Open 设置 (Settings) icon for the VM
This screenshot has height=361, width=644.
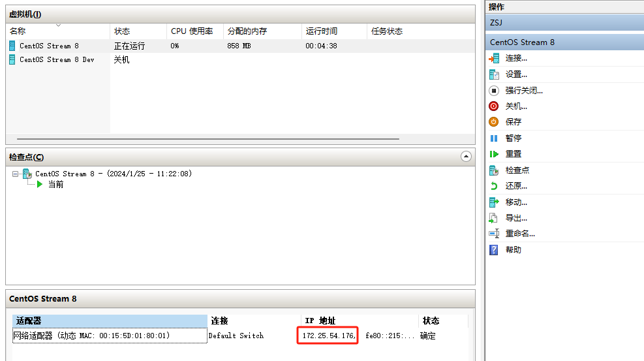494,74
